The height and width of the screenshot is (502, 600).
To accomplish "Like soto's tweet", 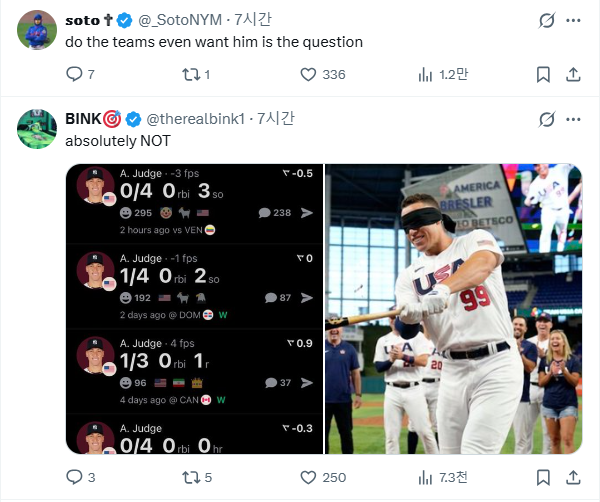I will click(x=309, y=74).
